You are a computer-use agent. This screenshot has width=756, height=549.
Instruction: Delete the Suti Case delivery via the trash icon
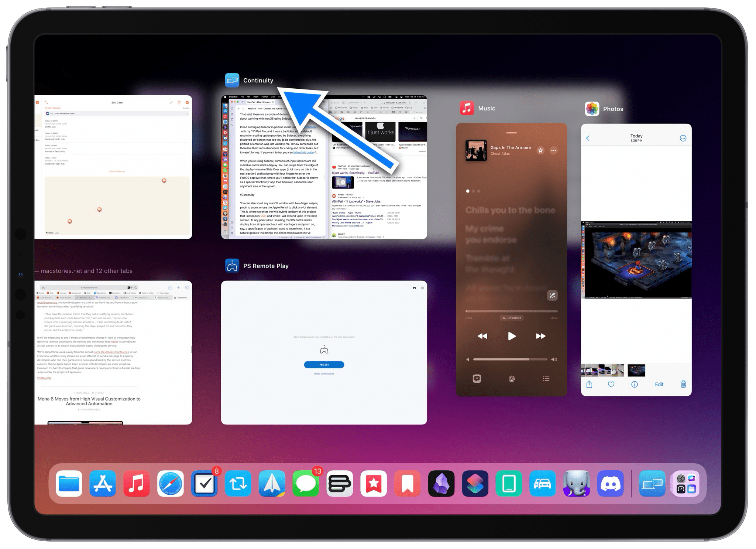(179, 102)
